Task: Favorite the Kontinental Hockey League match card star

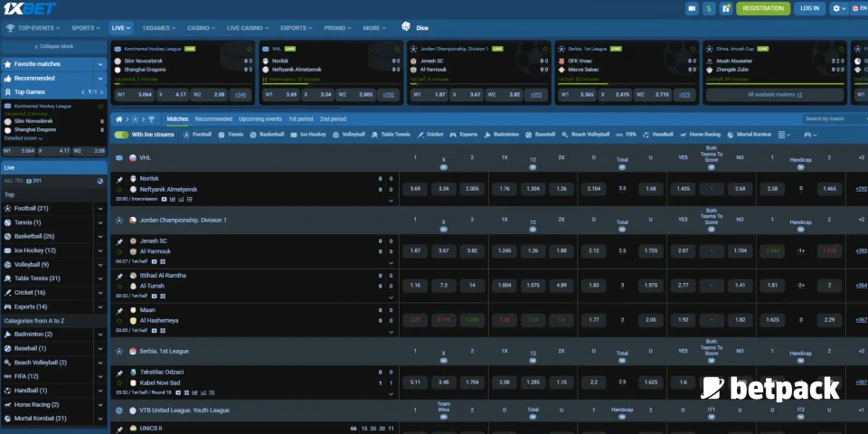Action: tap(248, 49)
